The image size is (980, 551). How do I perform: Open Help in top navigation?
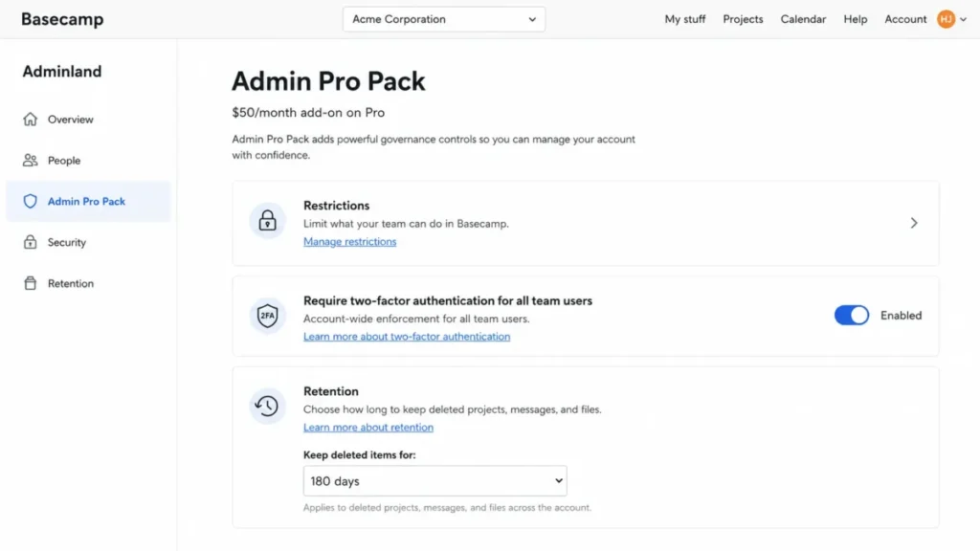[855, 19]
